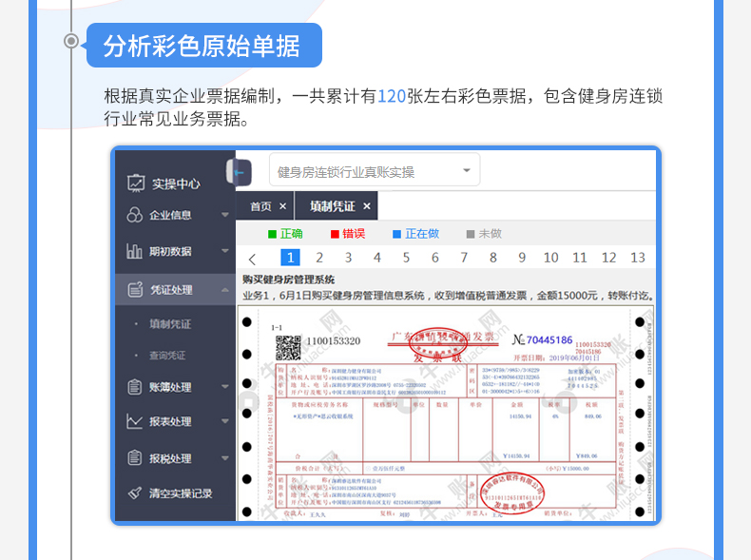Close the 填制凭证 tab

(x=367, y=206)
